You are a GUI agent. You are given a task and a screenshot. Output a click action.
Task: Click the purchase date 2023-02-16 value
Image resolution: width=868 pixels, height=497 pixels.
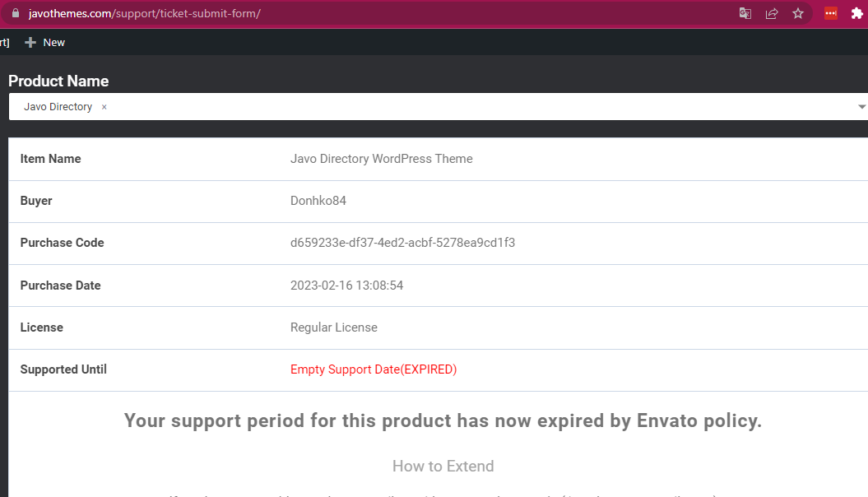(x=346, y=286)
